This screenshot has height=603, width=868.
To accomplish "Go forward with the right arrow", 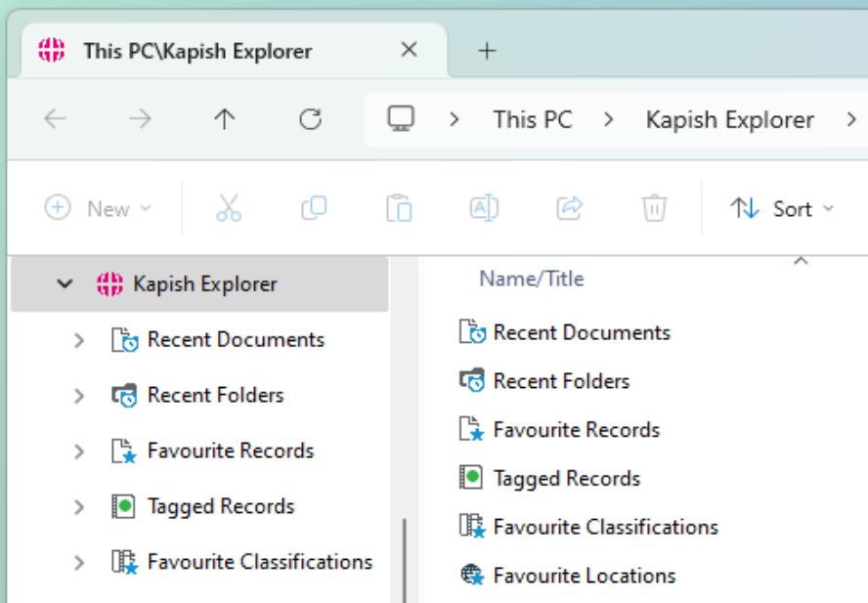I will 140,118.
